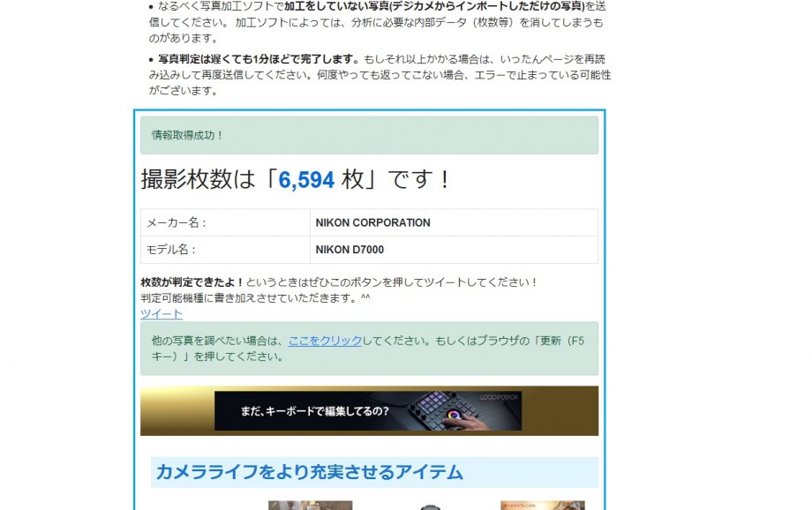Click the NIKON CORPORATION maker cell

tap(454, 222)
